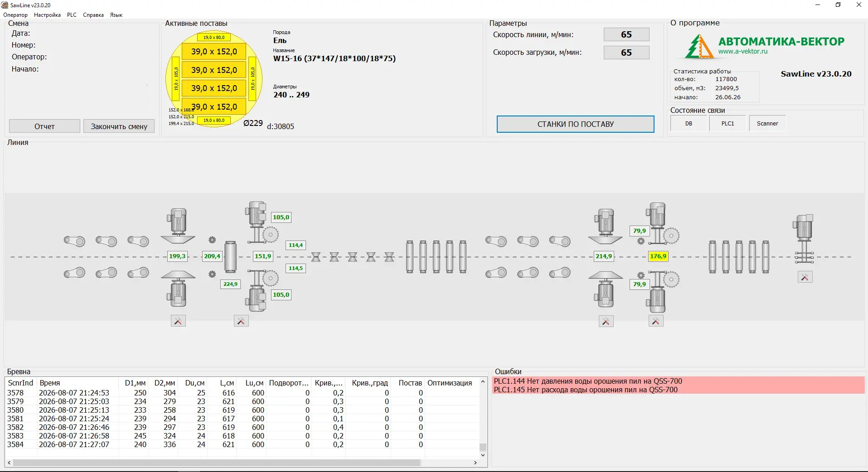The height and width of the screenshot is (472, 868).
Task: Click the Автоматика-Вектор logo
Action: click(x=764, y=47)
